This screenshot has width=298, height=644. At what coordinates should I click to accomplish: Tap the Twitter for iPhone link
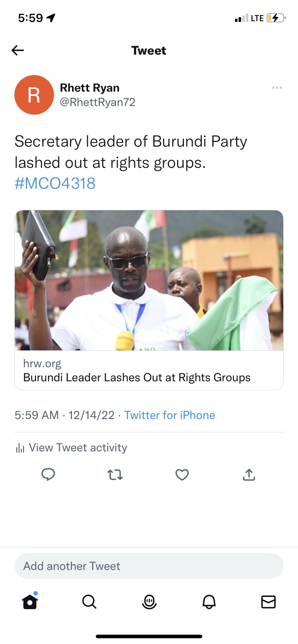pyautogui.click(x=170, y=415)
